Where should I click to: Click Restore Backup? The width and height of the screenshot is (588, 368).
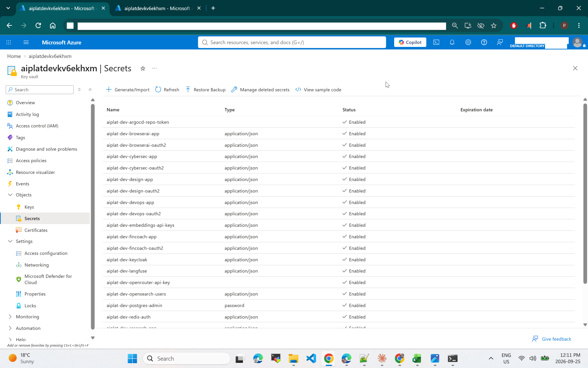[x=206, y=89]
